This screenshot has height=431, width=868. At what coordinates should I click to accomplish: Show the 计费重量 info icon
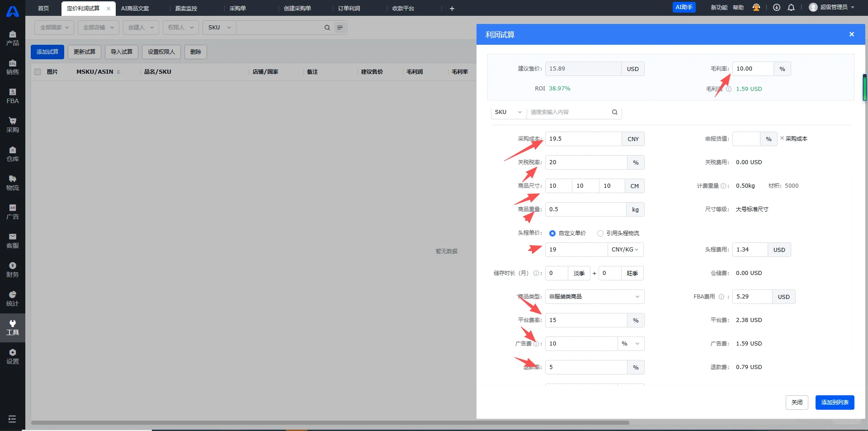tap(723, 186)
